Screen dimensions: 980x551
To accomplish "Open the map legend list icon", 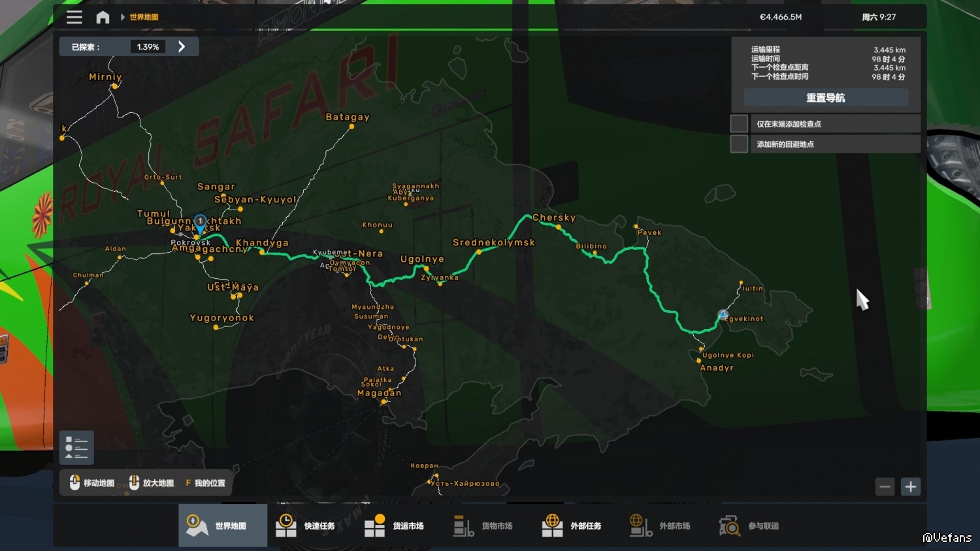I will 76,447.
